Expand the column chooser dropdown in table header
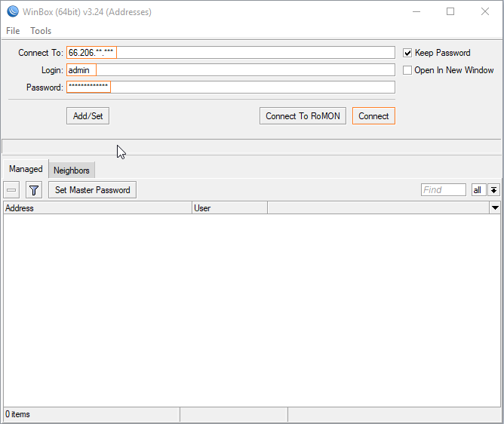Image resolution: width=504 pixels, height=424 pixels. point(495,208)
